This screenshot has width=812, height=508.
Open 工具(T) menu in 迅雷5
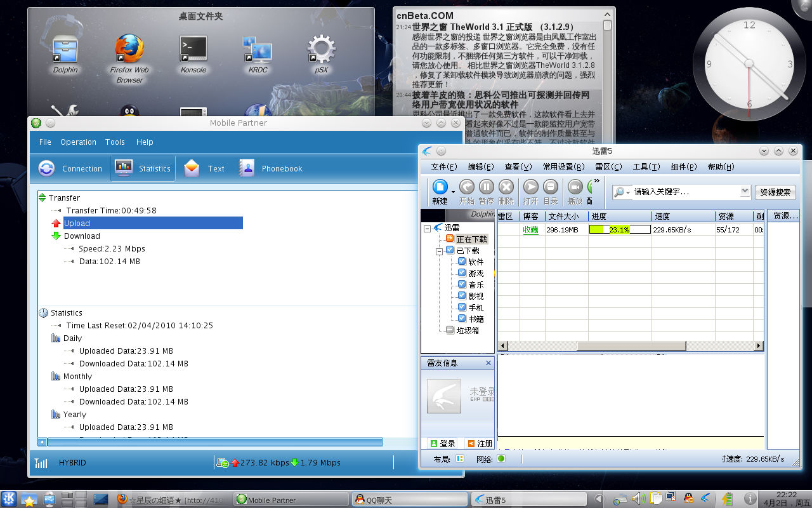(x=646, y=166)
